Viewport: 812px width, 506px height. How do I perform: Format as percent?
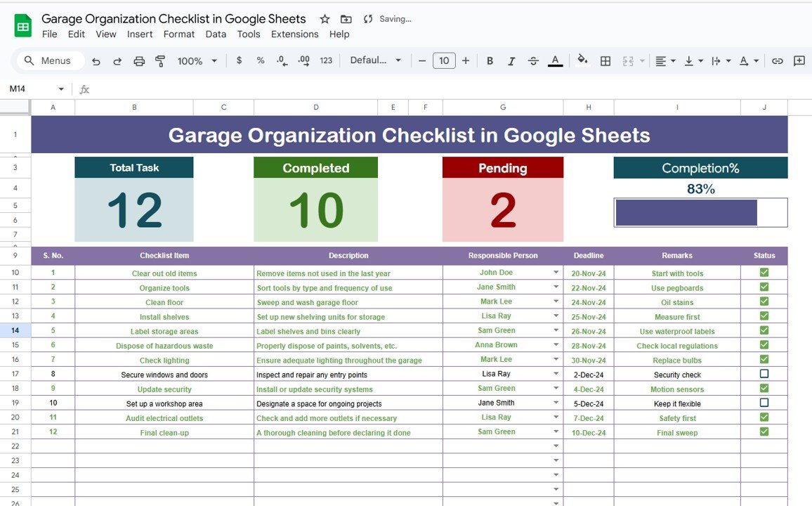pyautogui.click(x=261, y=60)
